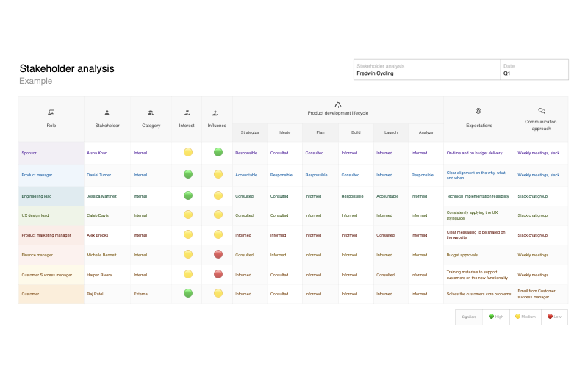588x385 pixels.
Task: Click stakeholder name Harper Rivera
Action: tap(99, 276)
